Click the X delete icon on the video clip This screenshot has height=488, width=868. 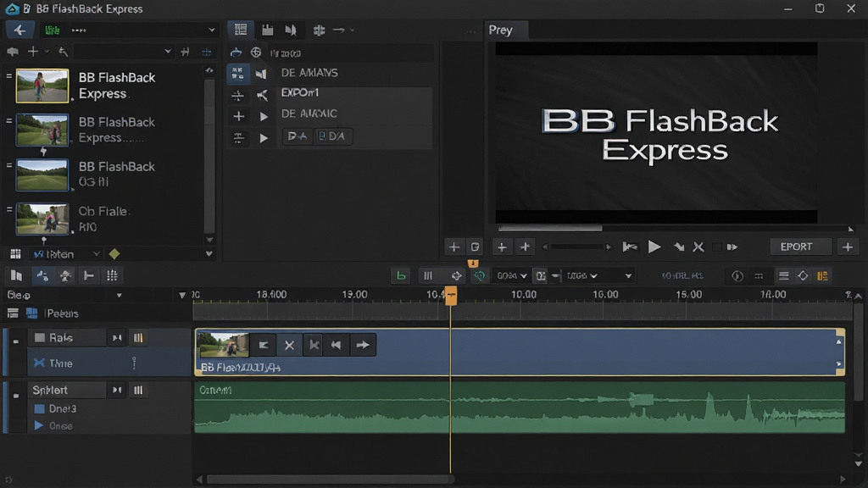(x=289, y=346)
